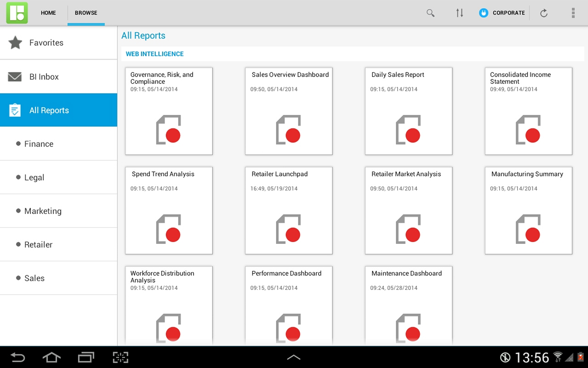Open the Legal category
This screenshot has width=588, height=368.
(x=59, y=177)
